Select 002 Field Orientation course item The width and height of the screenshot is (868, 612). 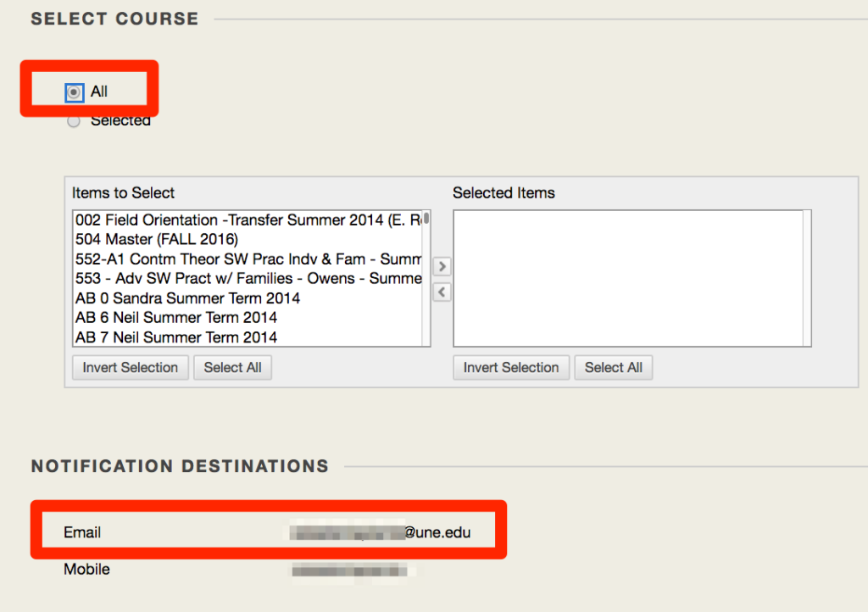point(248,220)
